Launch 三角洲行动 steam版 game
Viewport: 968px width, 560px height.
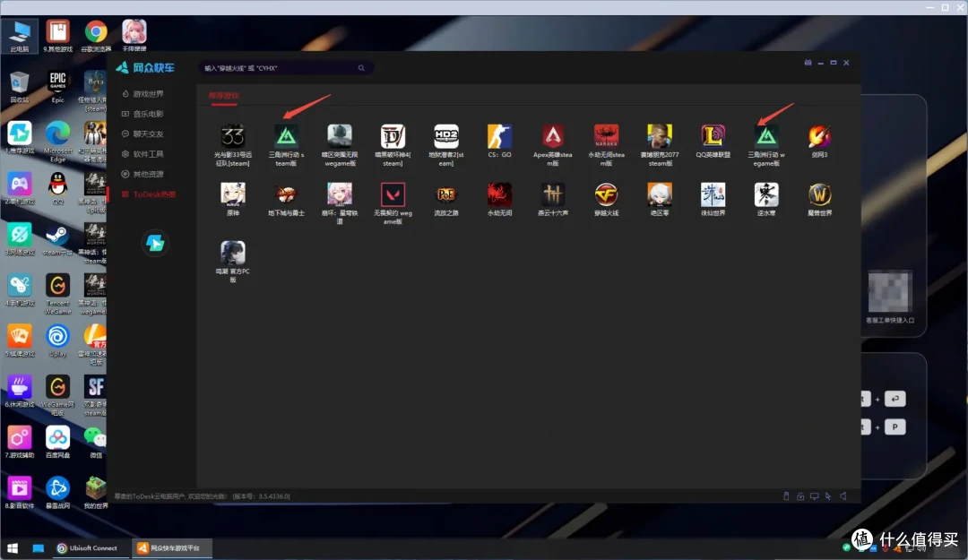pos(286,136)
